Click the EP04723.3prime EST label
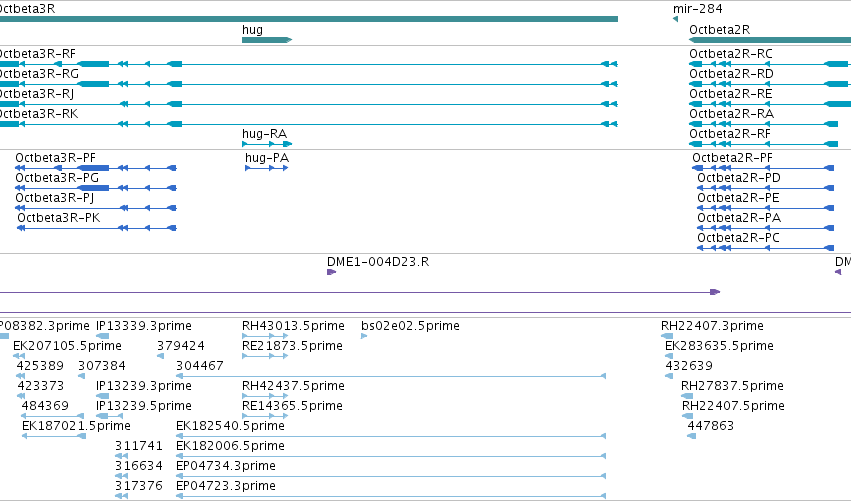This screenshot has height=501, width=851. pyautogui.click(x=226, y=487)
